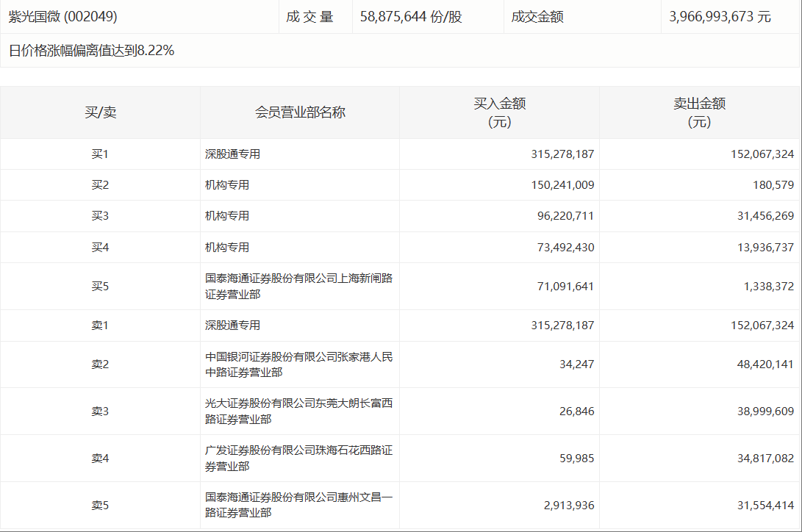The image size is (802, 532).
Task: Click the value 59,985
Action: pos(577,459)
